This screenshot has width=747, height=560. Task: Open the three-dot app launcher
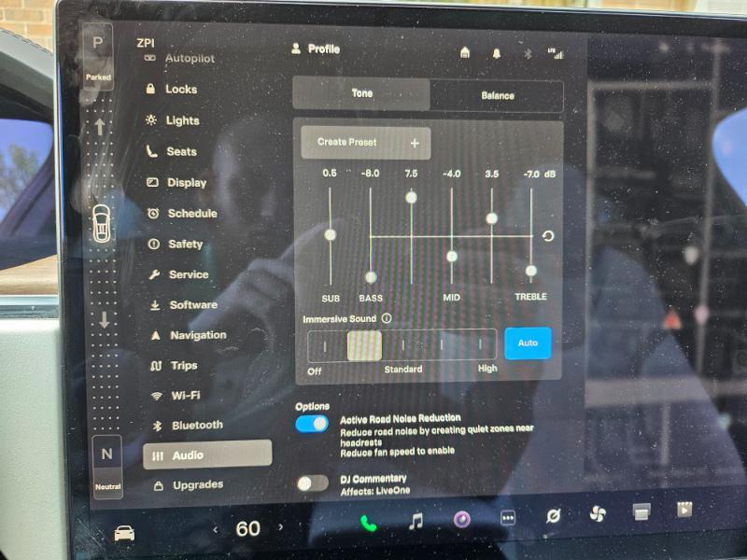[508, 519]
